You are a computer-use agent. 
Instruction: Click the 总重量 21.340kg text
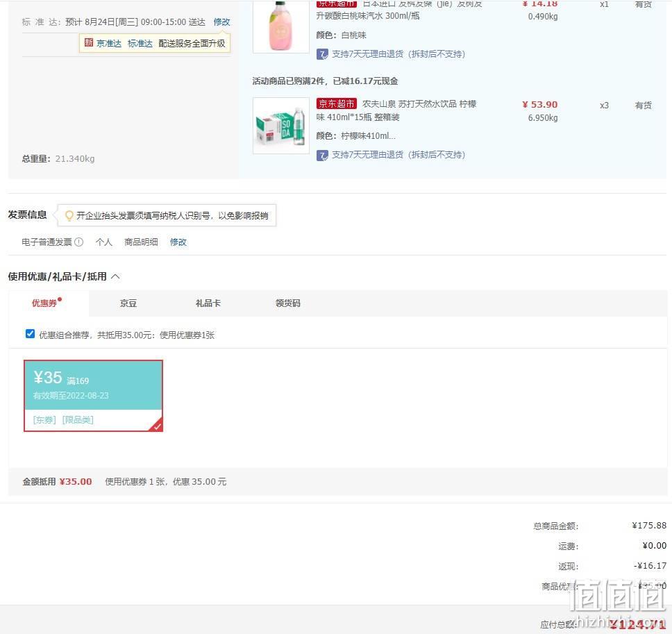pos(58,159)
